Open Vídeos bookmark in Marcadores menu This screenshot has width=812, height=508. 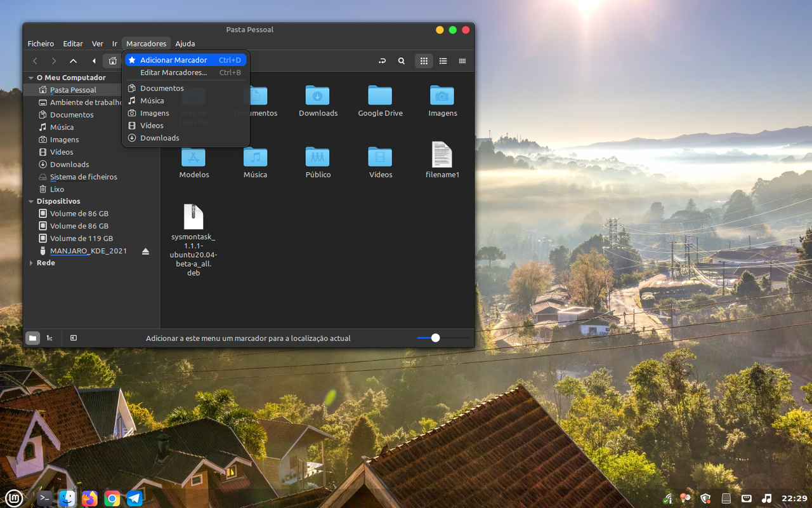185,125
